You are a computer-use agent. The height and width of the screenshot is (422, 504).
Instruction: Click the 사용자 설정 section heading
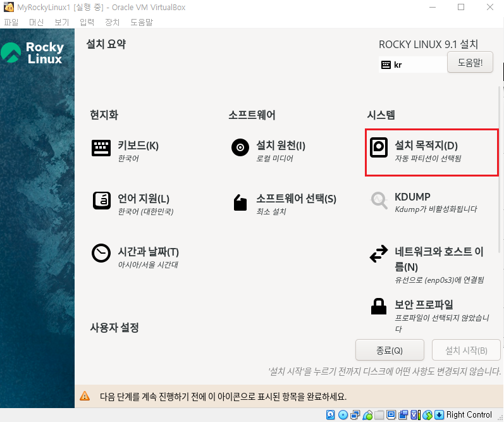coord(114,328)
